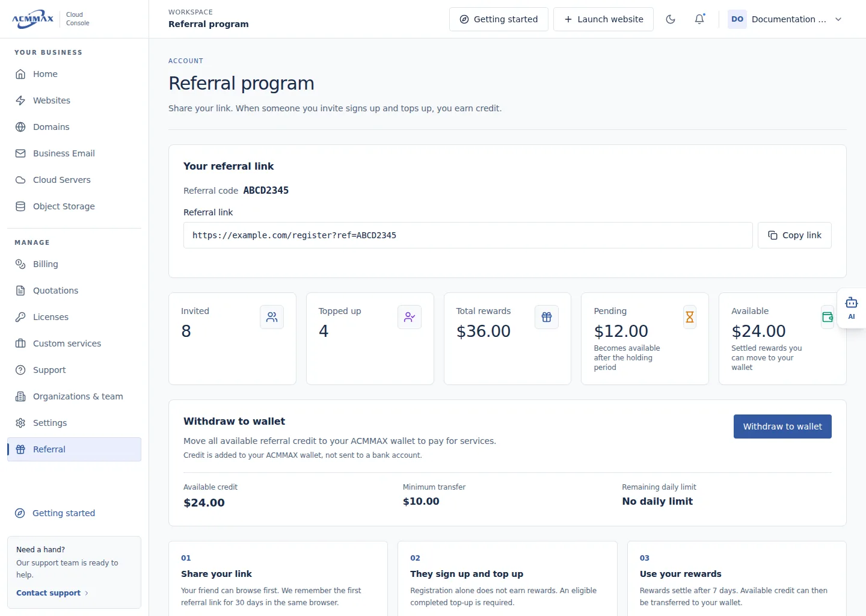Click the Invited people icon
This screenshot has height=616, width=866.
(272, 317)
